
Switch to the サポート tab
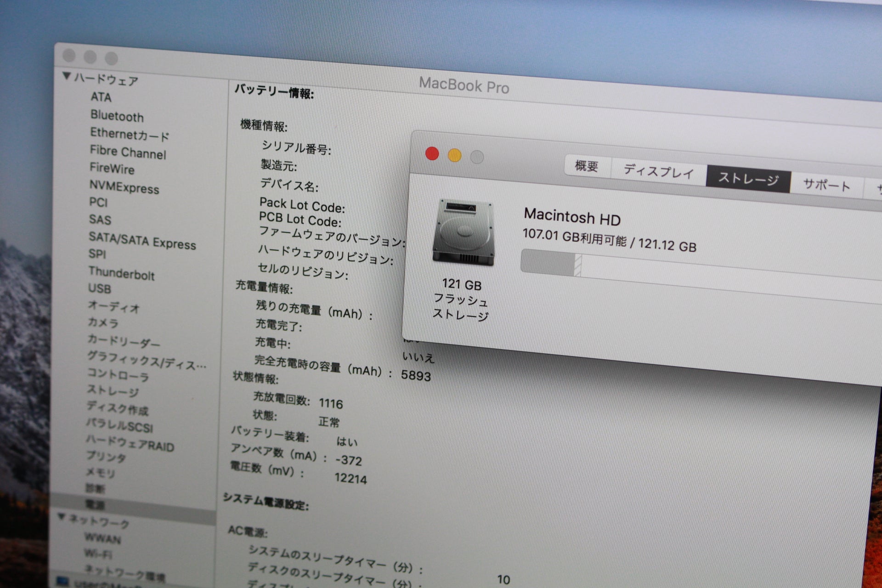[826, 185]
